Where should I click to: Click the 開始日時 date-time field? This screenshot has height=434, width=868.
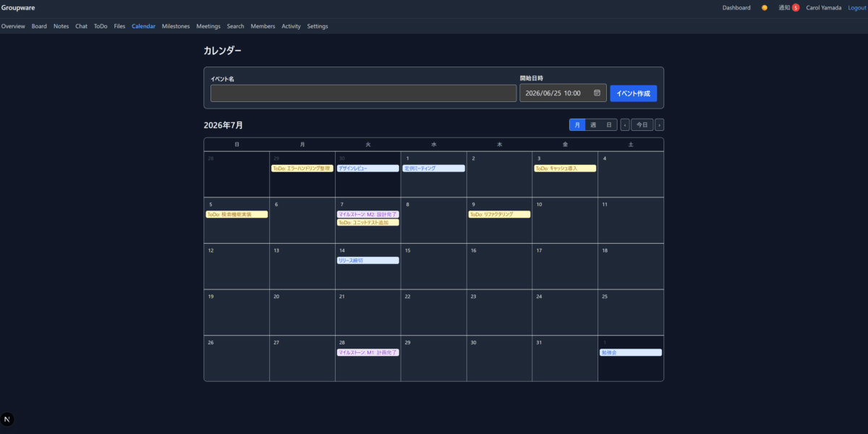click(x=563, y=93)
